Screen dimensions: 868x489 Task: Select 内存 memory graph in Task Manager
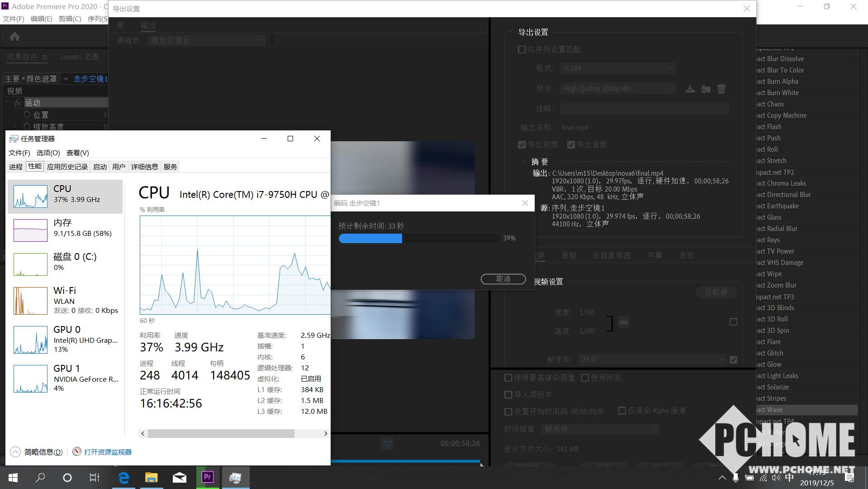point(30,230)
